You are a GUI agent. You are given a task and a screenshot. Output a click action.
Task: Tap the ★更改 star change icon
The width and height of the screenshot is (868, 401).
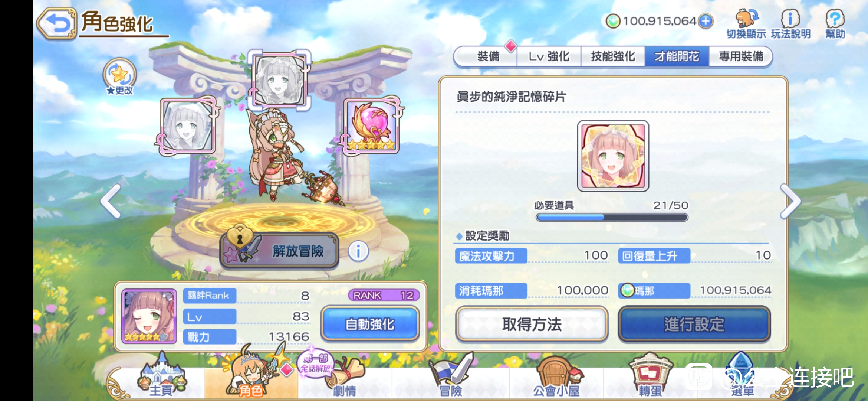[120, 77]
